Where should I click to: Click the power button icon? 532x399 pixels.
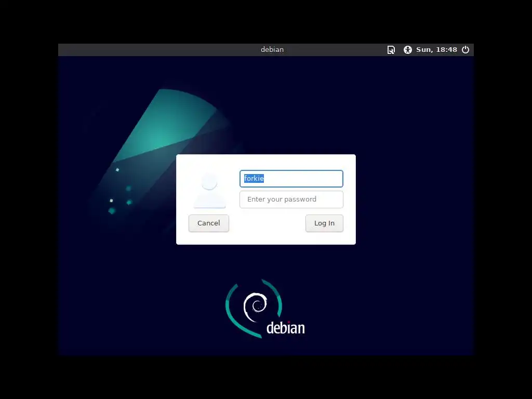(465, 49)
